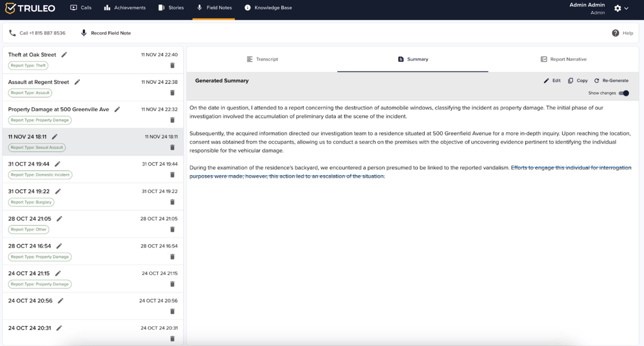Edit title of 28 OCT 24 21:05 note
This screenshot has width=644, height=346.
(x=59, y=218)
